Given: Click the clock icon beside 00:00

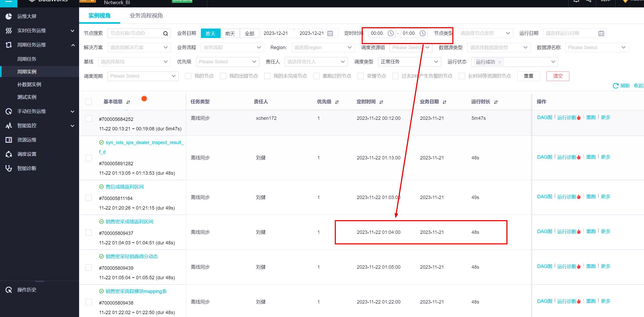Looking at the screenshot, I should tap(391, 33).
